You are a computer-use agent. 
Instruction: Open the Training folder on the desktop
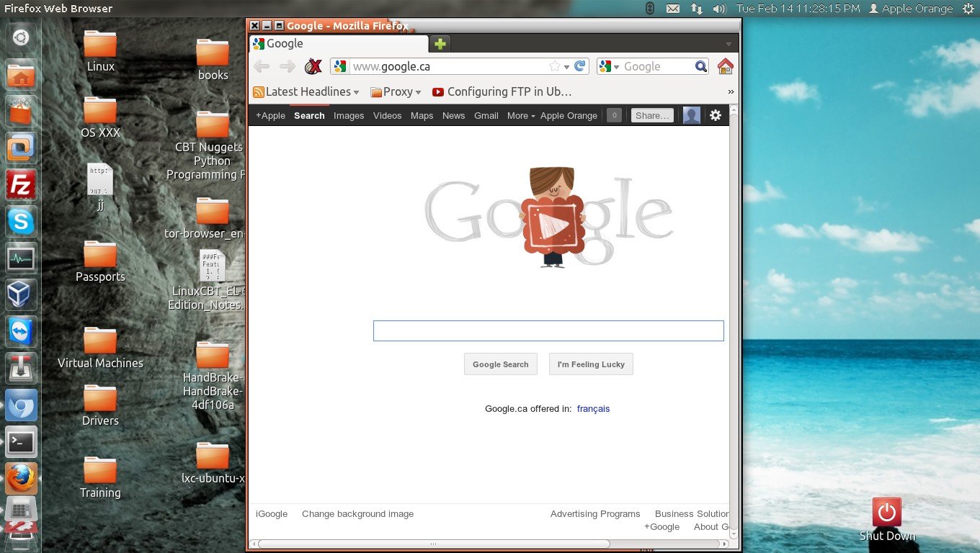pyautogui.click(x=100, y=477)
